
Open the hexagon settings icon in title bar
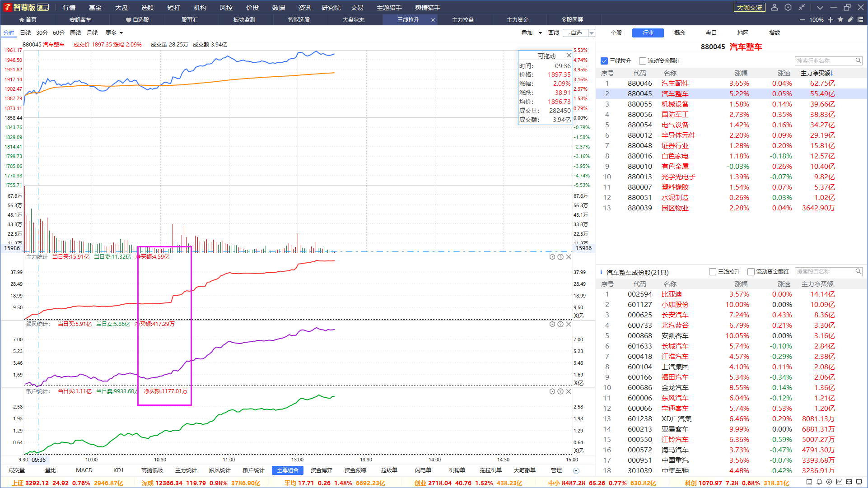pyautogui.click(x=788, y=7)
